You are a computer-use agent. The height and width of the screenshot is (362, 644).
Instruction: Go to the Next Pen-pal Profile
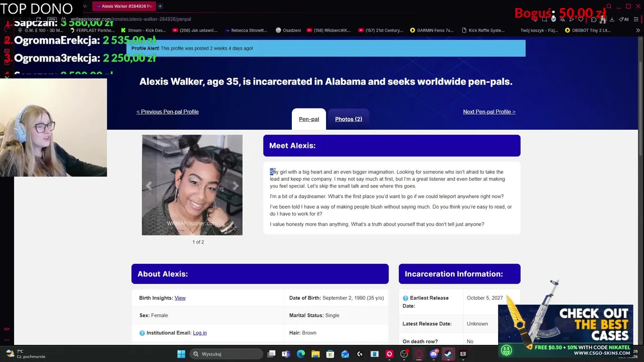coord(489,112)
